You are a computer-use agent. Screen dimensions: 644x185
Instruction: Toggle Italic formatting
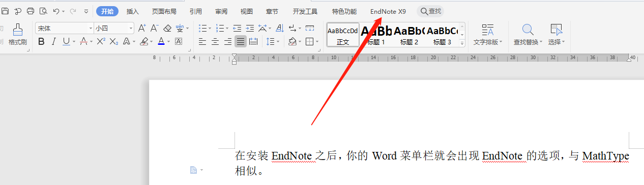(54, 41)
